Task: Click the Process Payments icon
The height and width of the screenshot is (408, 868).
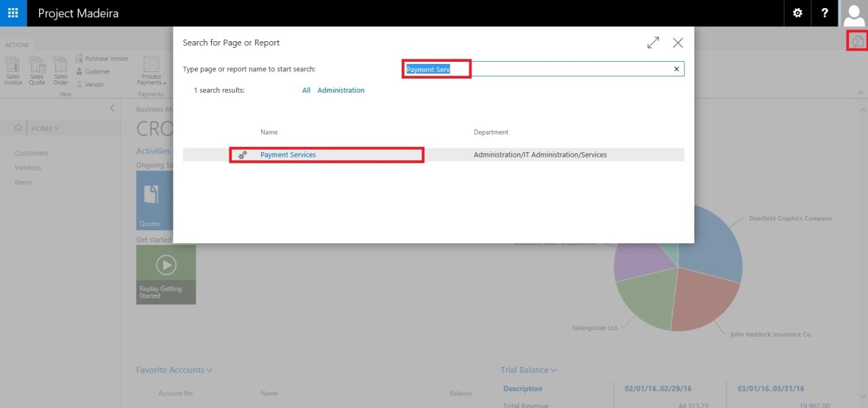Action: pos(151,71)
